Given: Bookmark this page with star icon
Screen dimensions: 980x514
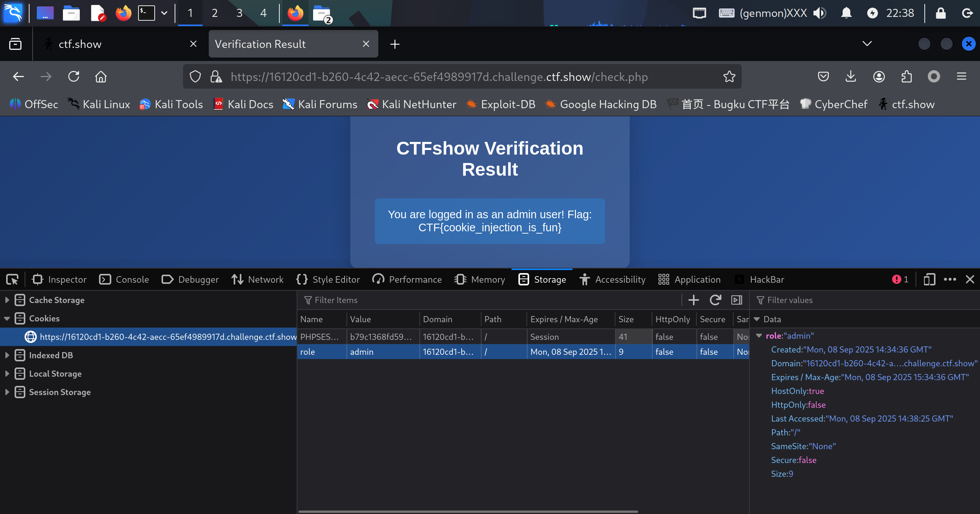Looking at the screenshot, I should 729,77.
